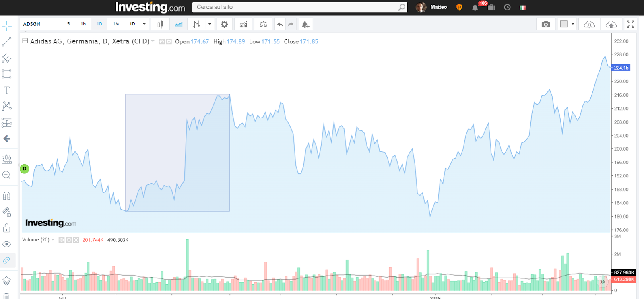Click the compare symbols scales icon
The image size is (644, 299).
tap(263, 24)
